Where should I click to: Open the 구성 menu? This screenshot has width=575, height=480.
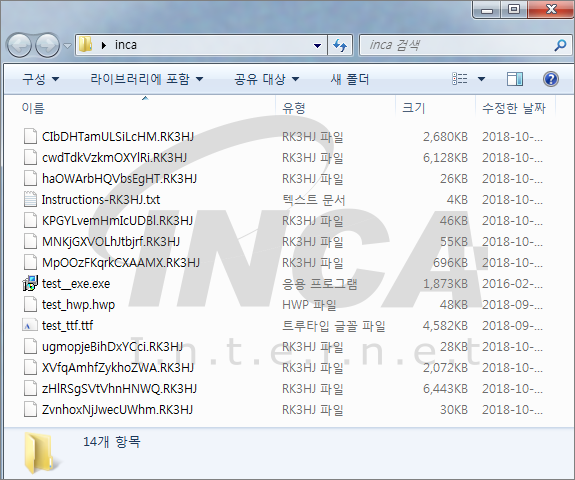tap(40, 79)
